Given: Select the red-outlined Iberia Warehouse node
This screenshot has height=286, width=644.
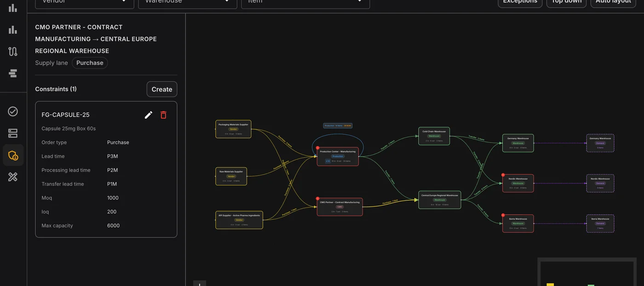Looking at the screenshot, I should [x=518, y=223].
